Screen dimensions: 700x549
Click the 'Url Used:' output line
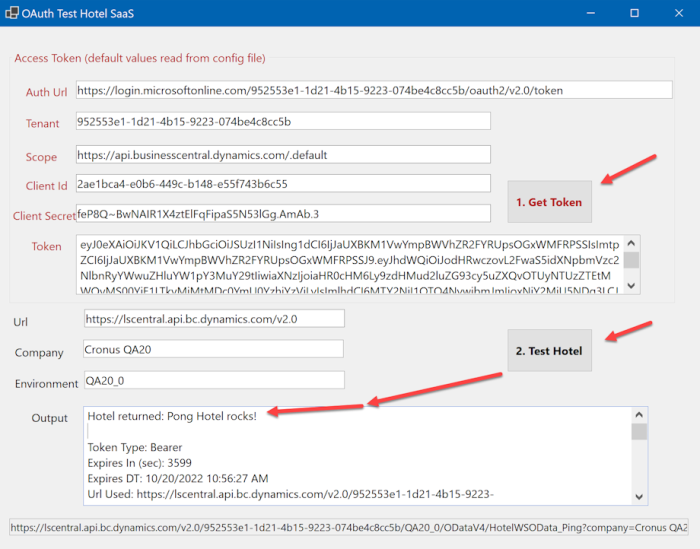pos(291,494)
